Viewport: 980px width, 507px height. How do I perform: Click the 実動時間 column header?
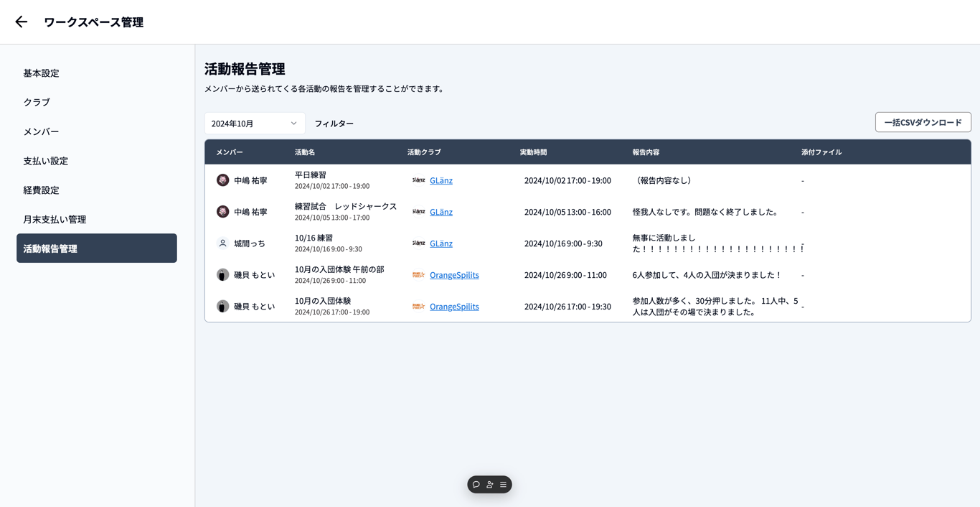tap(533, 152)
